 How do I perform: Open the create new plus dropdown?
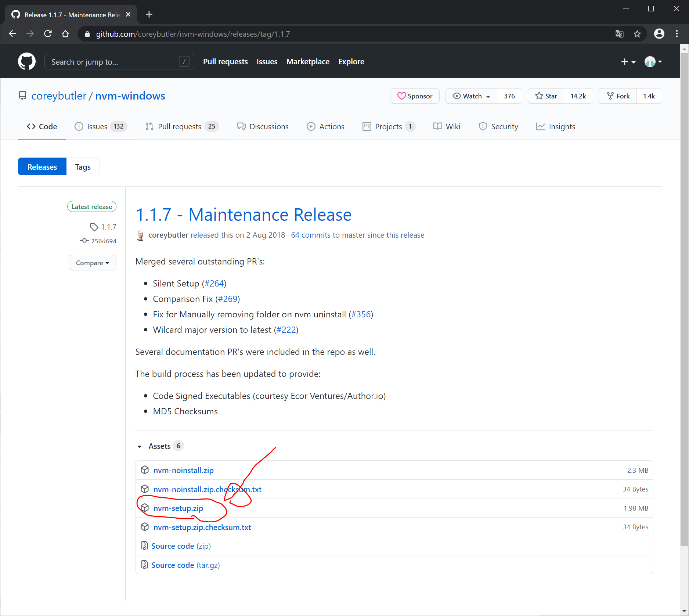pyautogui.click(x=628, y=62)
